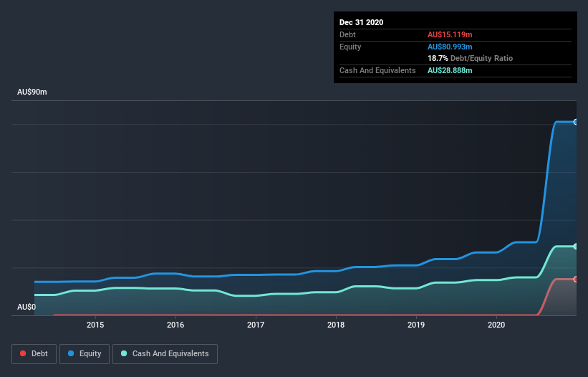Click the AU$15.119m debt value
Screen dimensions: 588x377
[x=450, y=34]
